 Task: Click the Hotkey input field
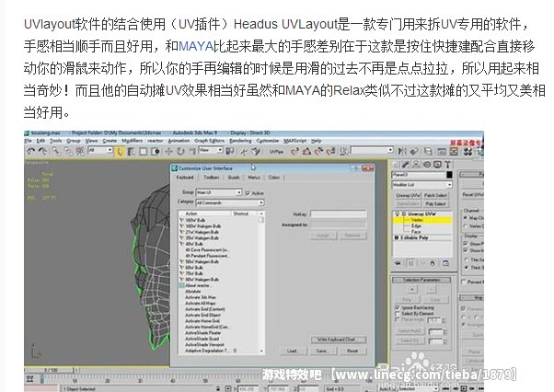(338, 214)
